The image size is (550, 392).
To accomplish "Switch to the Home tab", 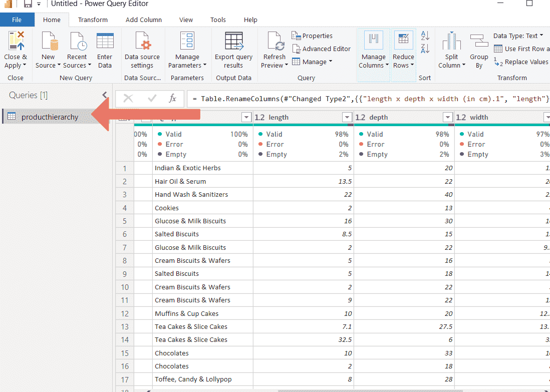I will [52, 20].
